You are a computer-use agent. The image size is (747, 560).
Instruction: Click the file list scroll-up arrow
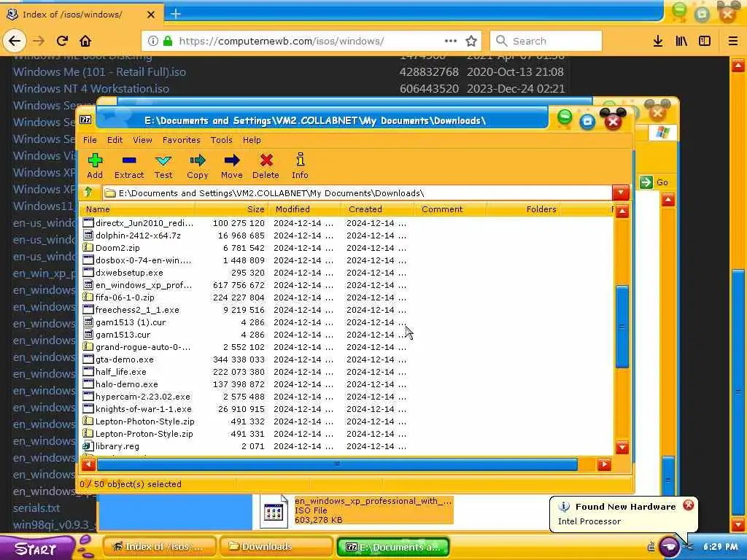[622, 211]
